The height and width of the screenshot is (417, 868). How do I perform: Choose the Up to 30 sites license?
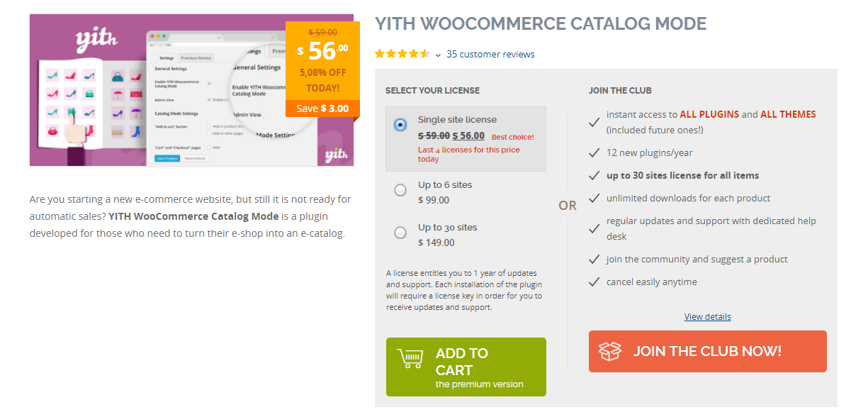[400, 233]
